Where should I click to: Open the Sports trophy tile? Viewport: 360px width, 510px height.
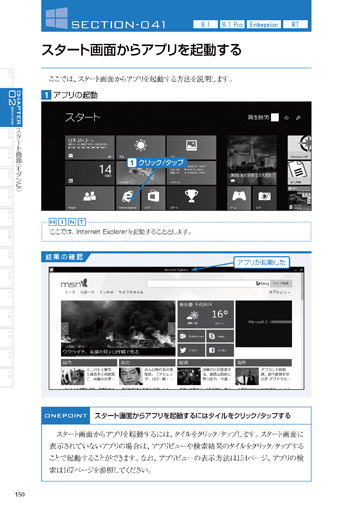[191, 198]
